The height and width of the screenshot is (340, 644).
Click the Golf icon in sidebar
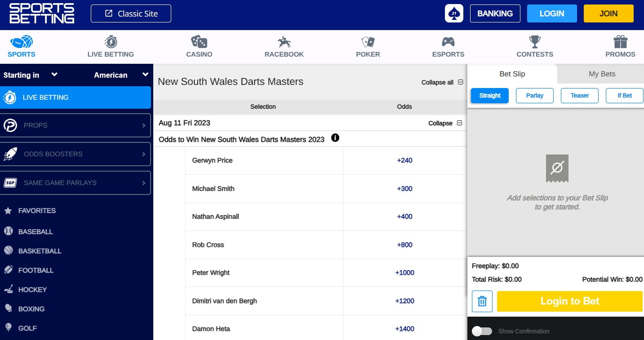(8, 328)
